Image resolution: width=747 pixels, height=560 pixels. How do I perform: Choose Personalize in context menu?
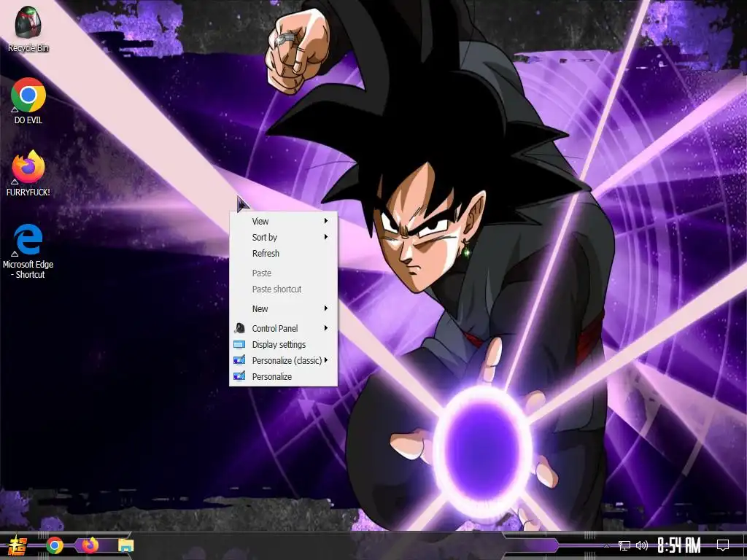tap(284, 377)
